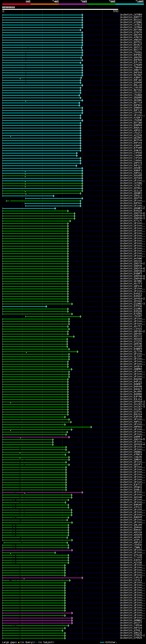Open hit UniRef100_C6TMR9

coord(131,15)
